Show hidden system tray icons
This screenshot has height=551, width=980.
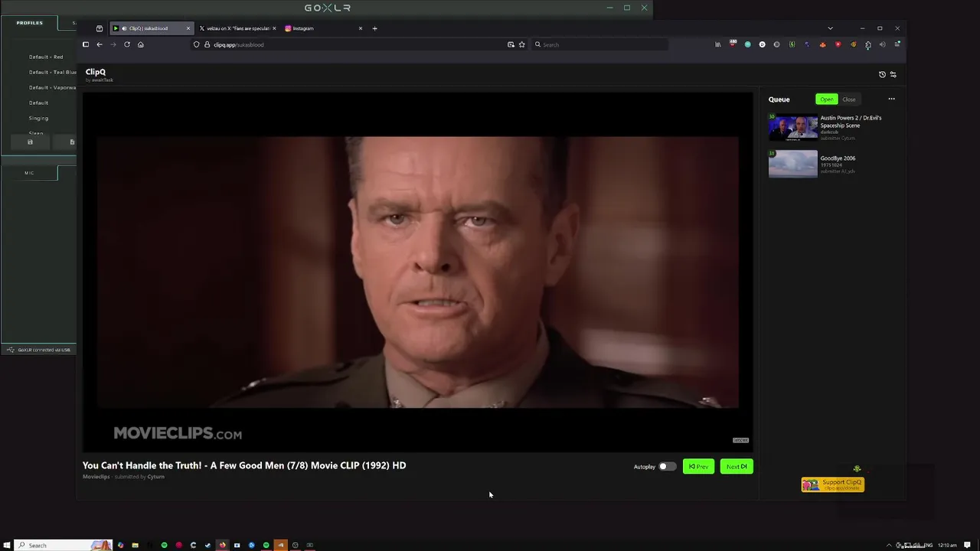click(889, 545)
